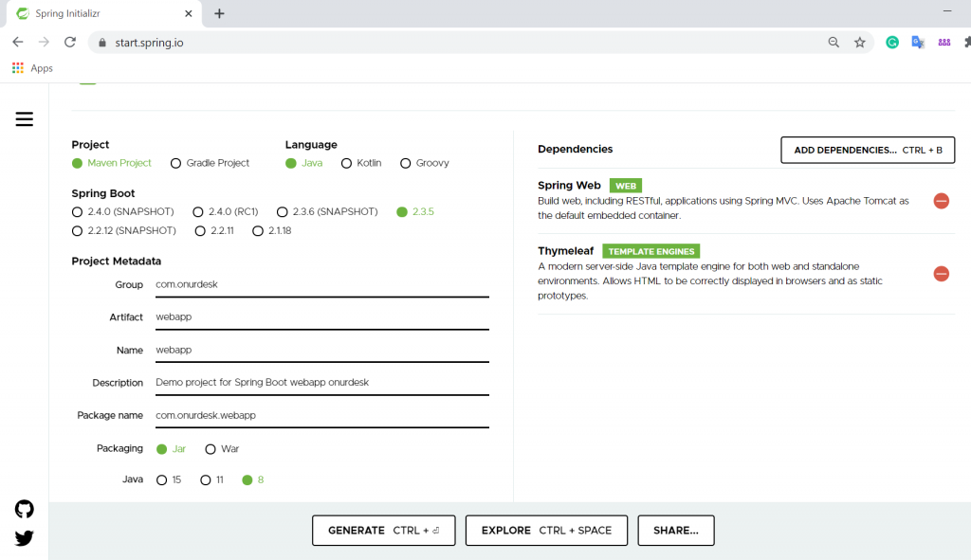Open the Grammarly extension icon
The image size is (971, 560).
point(892,42)
